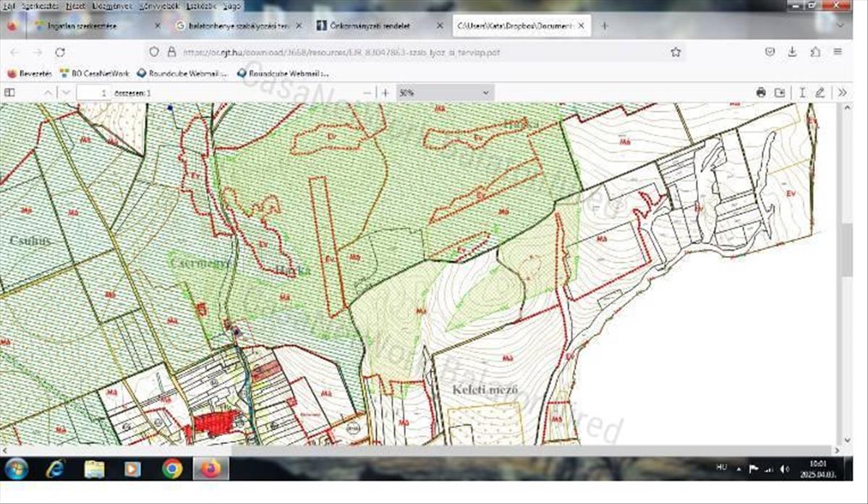This screenshot has height=504, width=868.
Task: Zoom out of the PDF with minus
Action: pos(367,93)
